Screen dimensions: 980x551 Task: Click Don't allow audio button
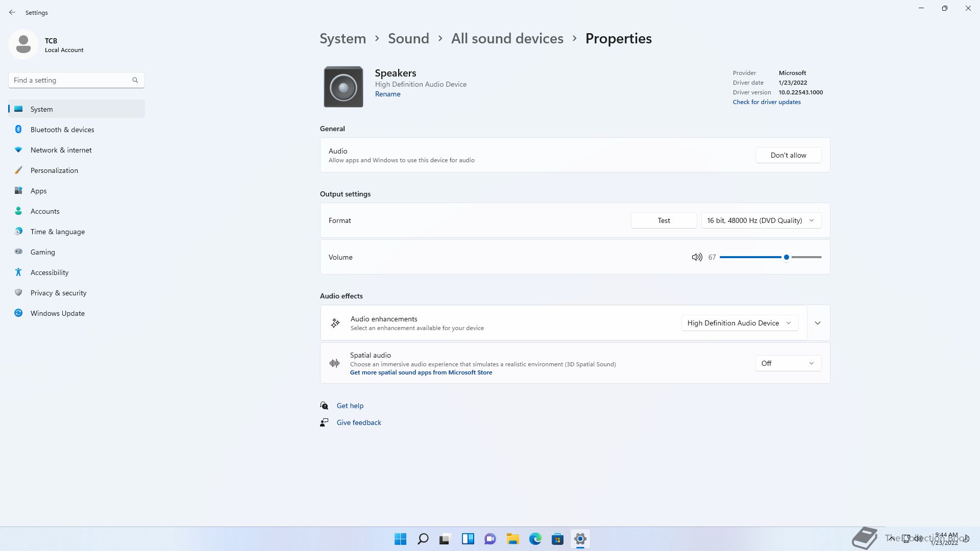point(788,155)
